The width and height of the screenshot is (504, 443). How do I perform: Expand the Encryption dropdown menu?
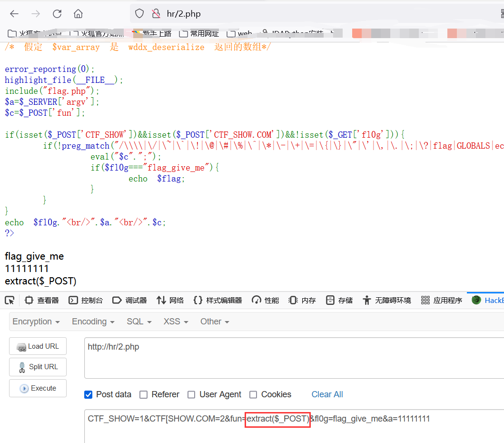pos(36,322)
